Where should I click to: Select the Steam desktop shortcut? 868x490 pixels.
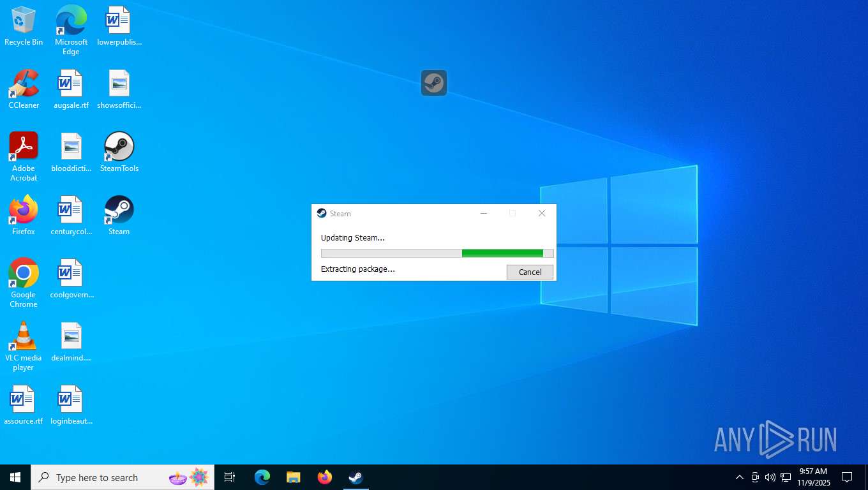[119, 216]
